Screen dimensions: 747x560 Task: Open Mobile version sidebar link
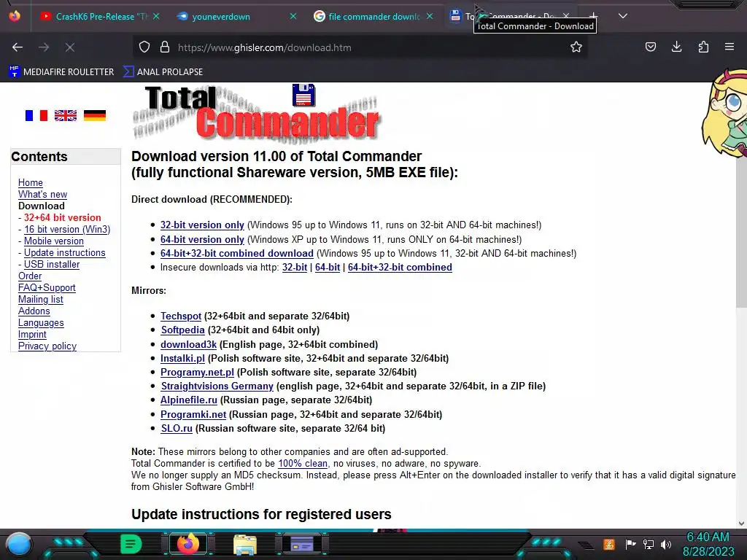[x=54, y=241]
